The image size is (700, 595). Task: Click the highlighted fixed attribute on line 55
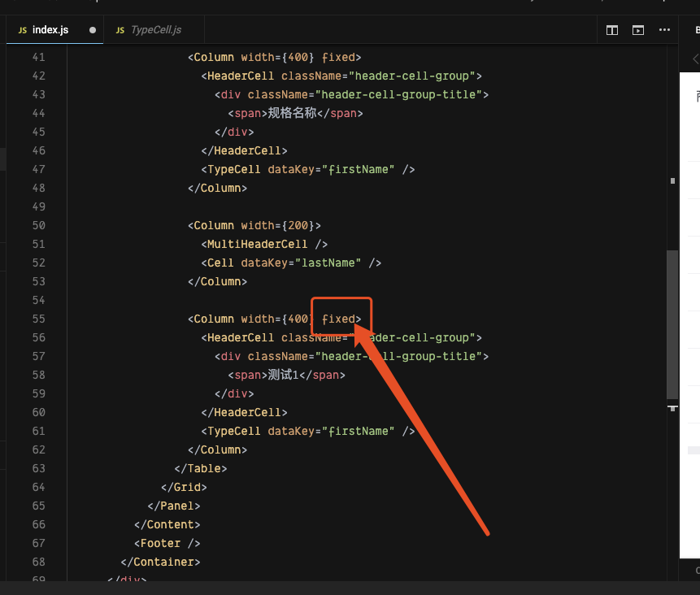[337, 318]
